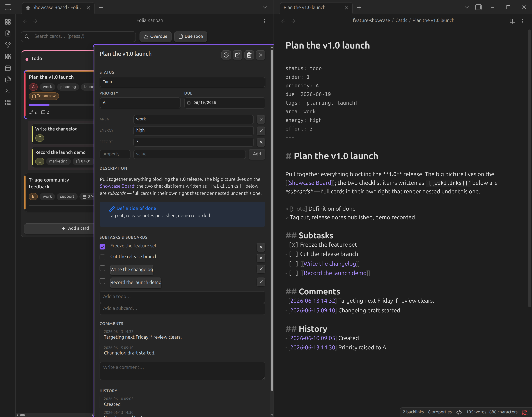Toggle the right sidebar icon
Viewport: 532px width, 417px height.
point(478,7)
